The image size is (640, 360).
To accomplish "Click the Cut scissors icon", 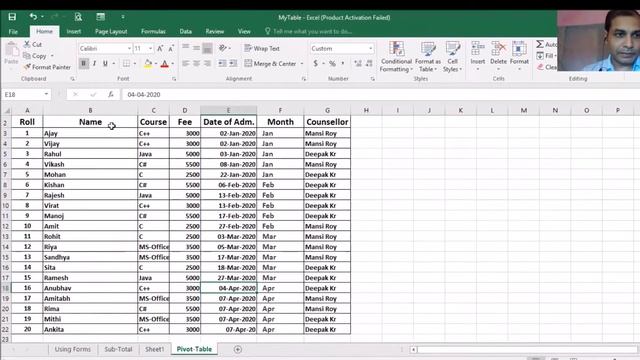I will pyautogui.click(x=27, y=44).
